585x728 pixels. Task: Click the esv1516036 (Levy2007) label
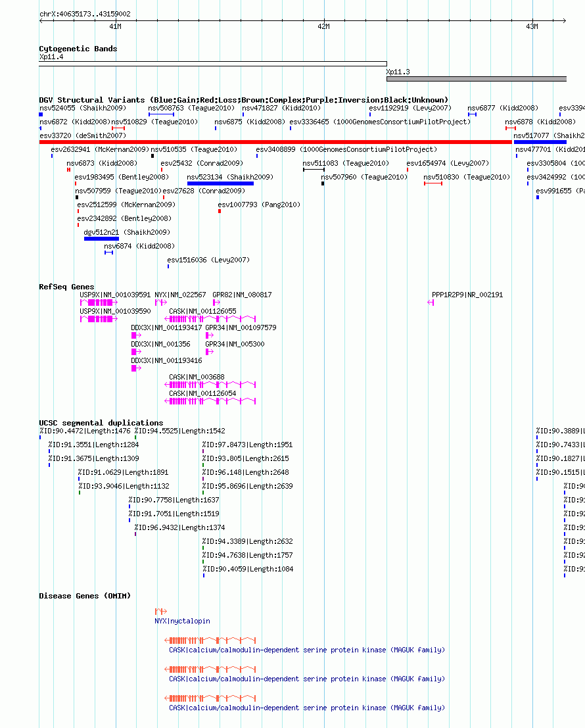[x=208, y=260]
